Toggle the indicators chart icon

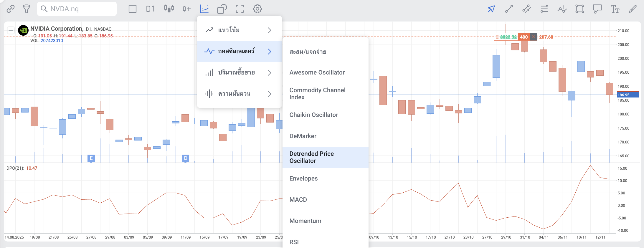click(x=204, y=9)
